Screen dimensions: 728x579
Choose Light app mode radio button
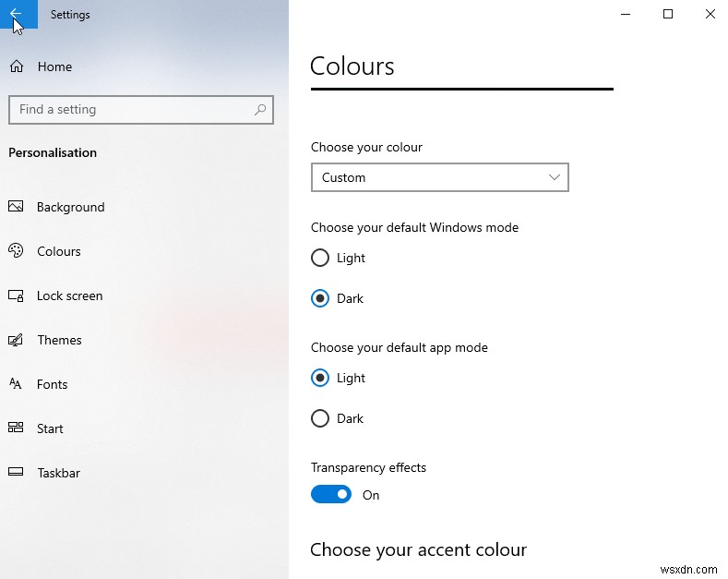320,378
